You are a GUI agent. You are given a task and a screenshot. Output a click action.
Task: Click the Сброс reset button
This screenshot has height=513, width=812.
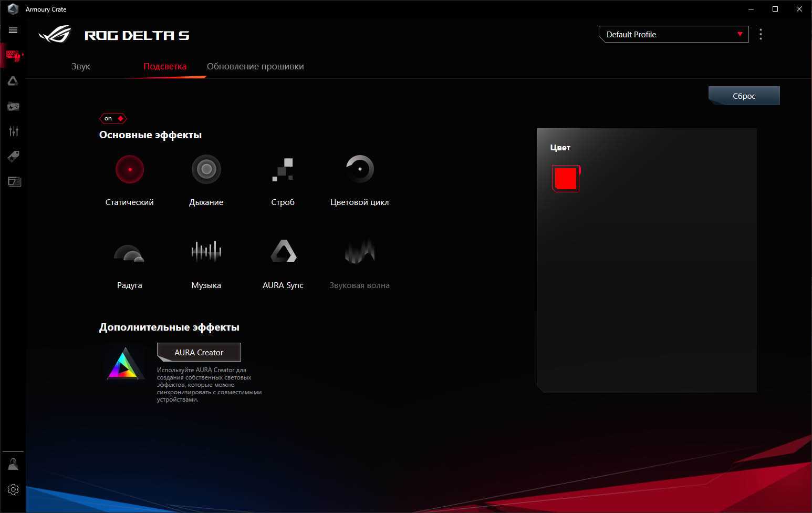click(744, 96)
